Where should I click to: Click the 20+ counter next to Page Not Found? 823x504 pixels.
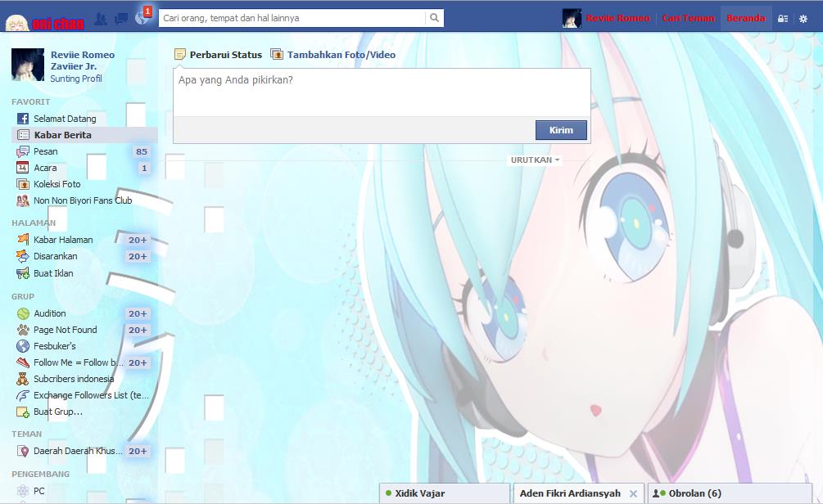pos(138,330)
